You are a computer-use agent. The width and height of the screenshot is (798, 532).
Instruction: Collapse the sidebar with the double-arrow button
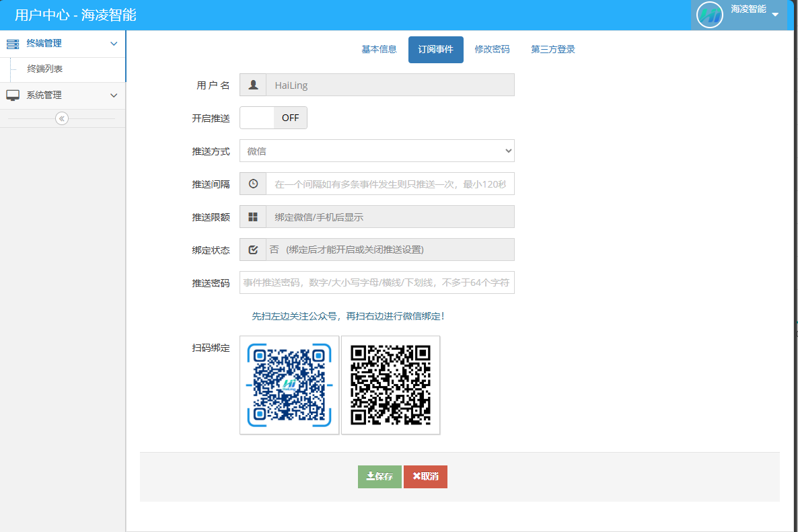point(62,118)
